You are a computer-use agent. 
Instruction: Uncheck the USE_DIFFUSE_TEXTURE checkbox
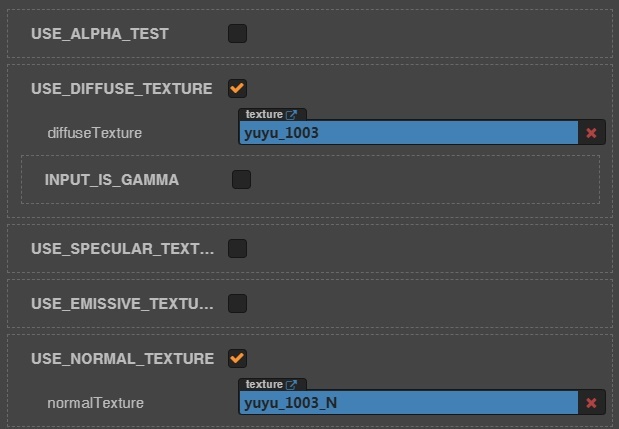tap(237, 88)
